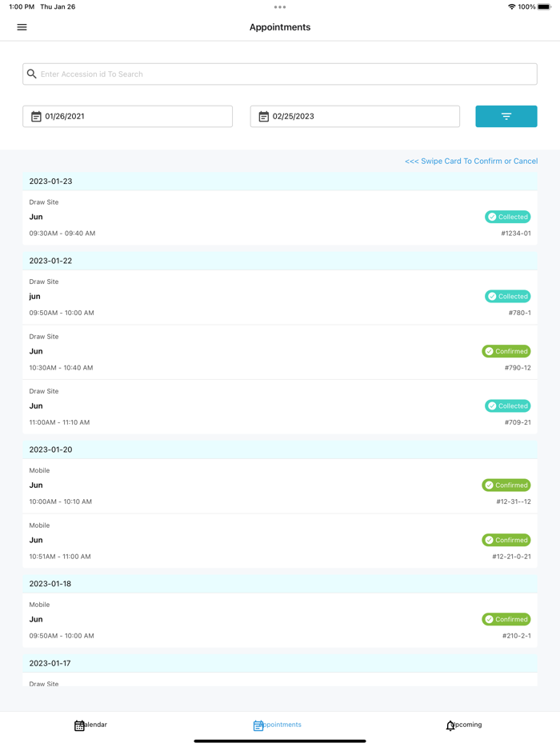The width and height of the screenshot is (560, 747).
Task: Select the 2023-01-17 date header
Action: (x=280, y=663)
